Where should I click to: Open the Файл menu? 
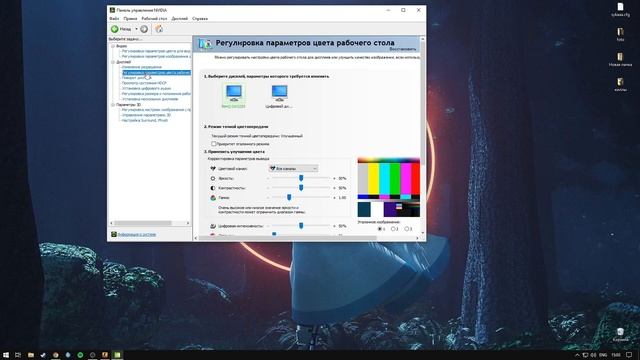pyautogui.click(x=114, y=19)
